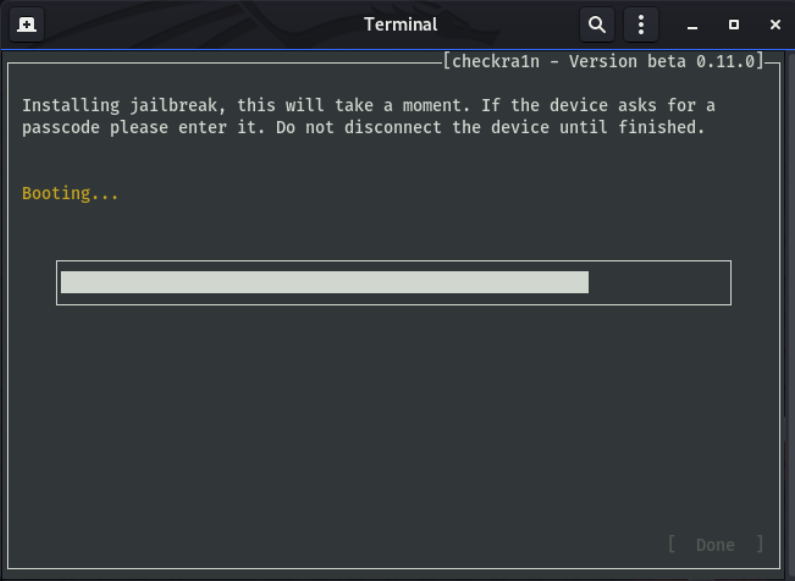This screenshot has height=581, width=795.
Task: Close the Terminal window
Action: [x=775, y=24]
